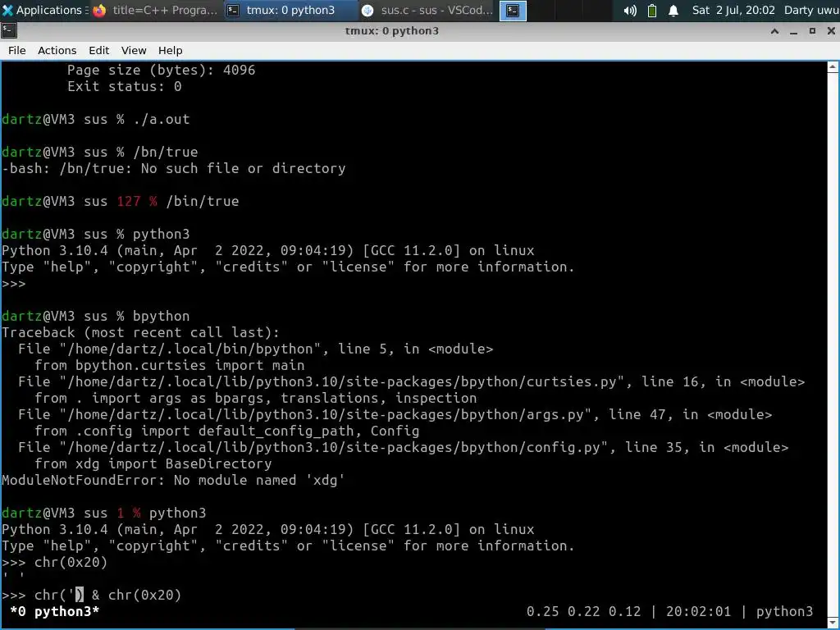Click the config.py line 35 file path
Image resolution: width=840 pixels, height=630 pixels.
click(403, 447)
